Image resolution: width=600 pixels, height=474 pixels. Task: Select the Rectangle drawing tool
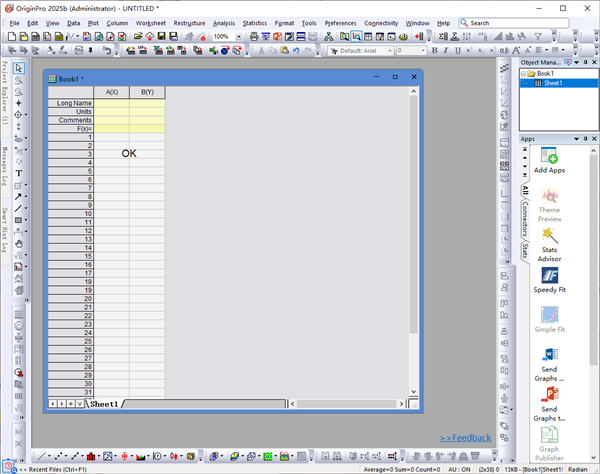coord(18,220)
